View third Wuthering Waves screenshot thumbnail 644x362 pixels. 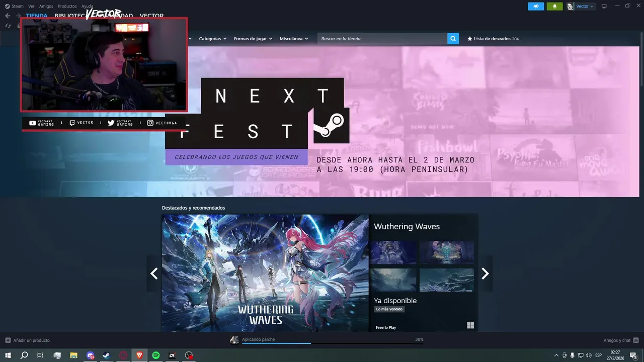tap(393, 280)
